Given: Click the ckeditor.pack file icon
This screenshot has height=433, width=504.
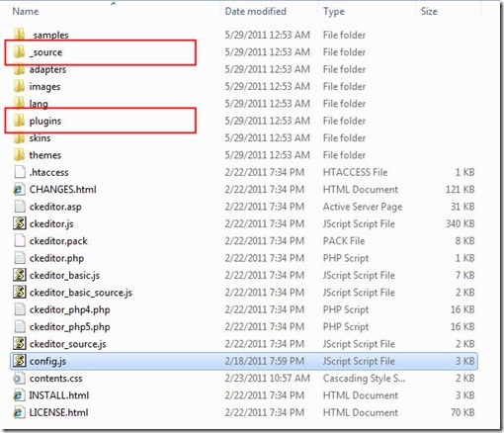Looking at the screenshot, I should coord(20,240).
